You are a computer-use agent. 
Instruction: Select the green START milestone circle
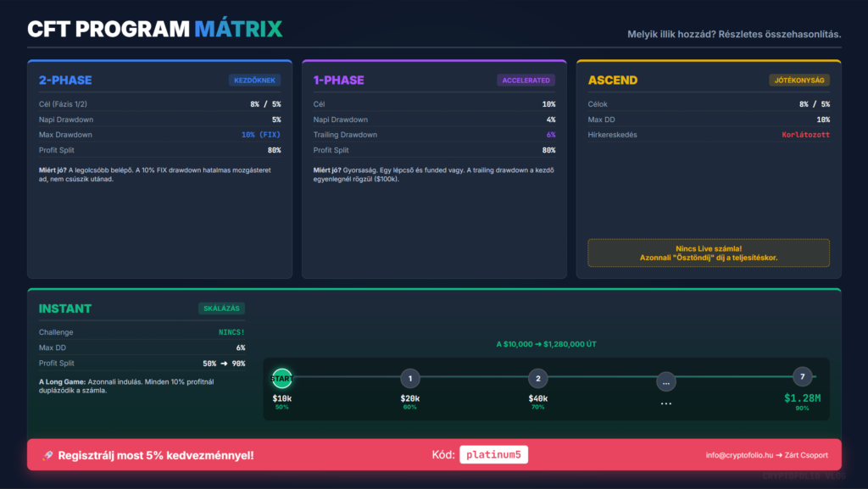coord(281,378)
